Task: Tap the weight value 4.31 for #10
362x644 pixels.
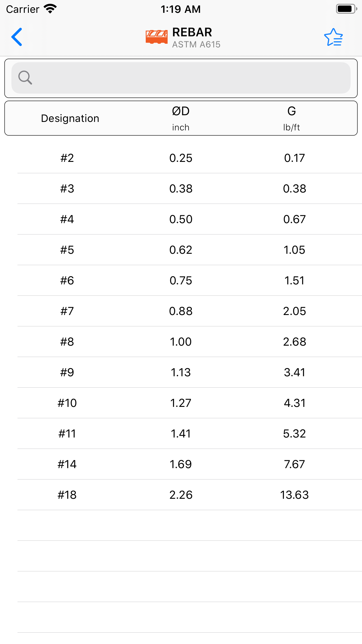Action: coord(294,403)
